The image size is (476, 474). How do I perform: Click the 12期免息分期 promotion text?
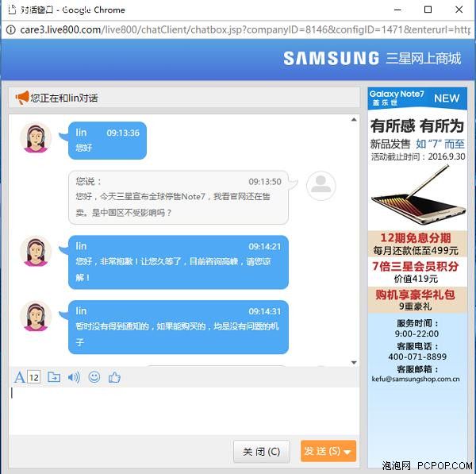416,238
